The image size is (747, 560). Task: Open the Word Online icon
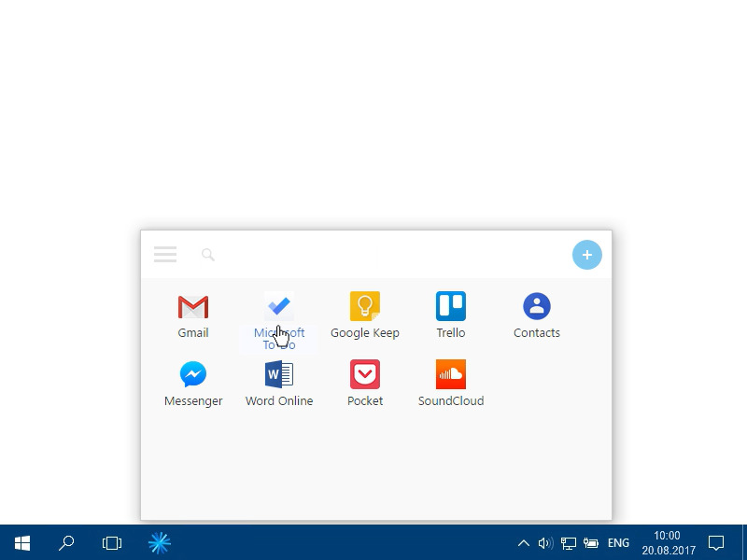(279, 374)
